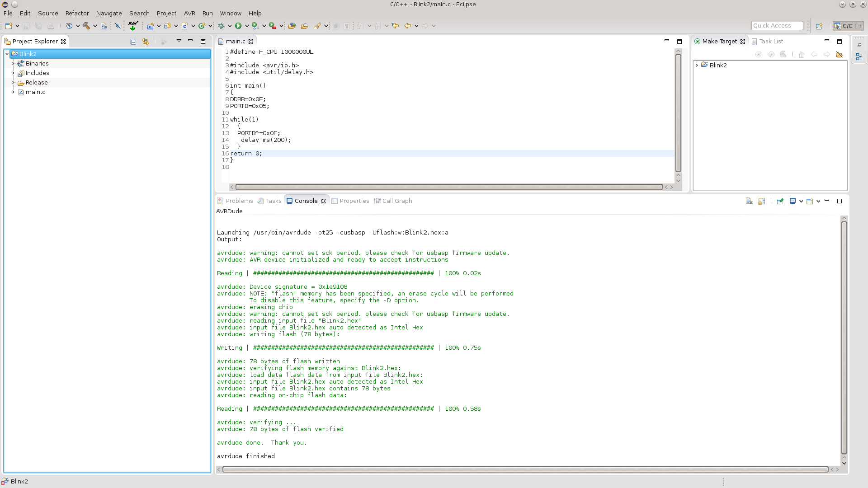This screenshot has width=868, height=488.
Task: Toggle Hide Empty Folders in Make Target
Action: (840, 54)
